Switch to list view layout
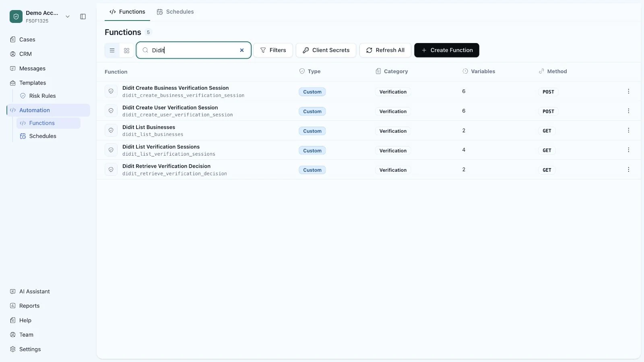The width and height of the screenshot is (644, 362). 112,50
